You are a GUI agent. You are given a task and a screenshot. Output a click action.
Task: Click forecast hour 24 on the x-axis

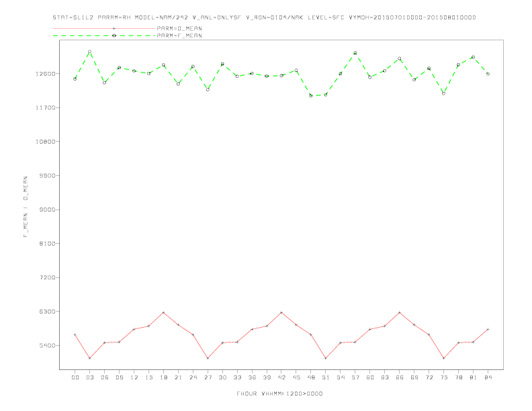click(193, 377)
